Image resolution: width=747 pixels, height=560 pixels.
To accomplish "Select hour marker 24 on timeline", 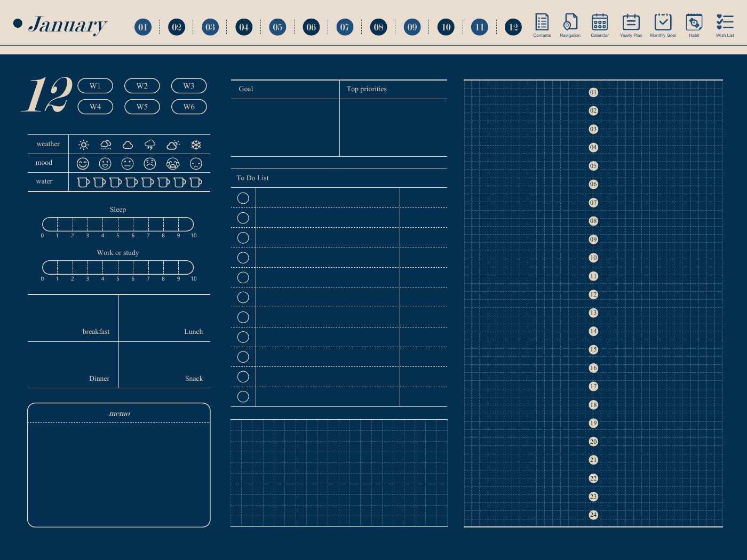I will [x=593, y=515].
